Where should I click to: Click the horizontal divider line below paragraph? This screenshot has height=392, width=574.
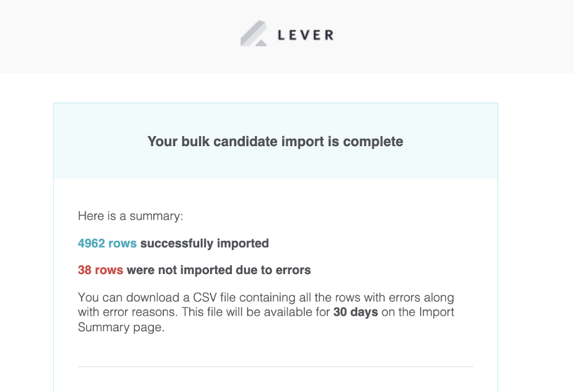tap(275, 367)
